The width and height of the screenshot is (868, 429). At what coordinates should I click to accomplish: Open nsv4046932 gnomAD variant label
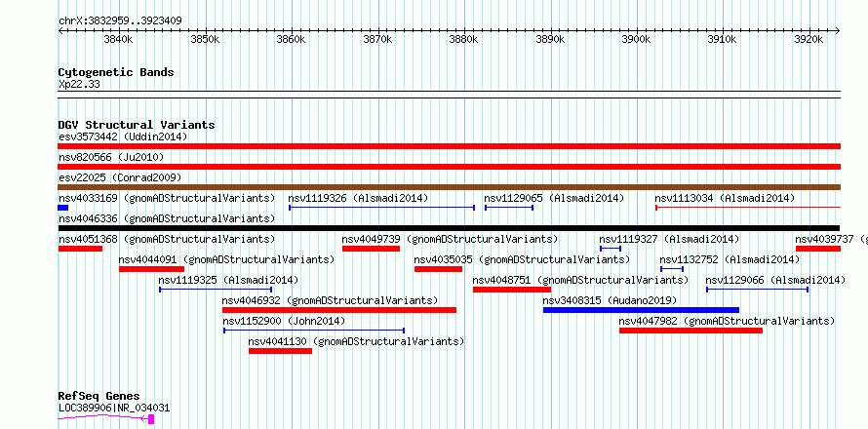pos(331,300)
